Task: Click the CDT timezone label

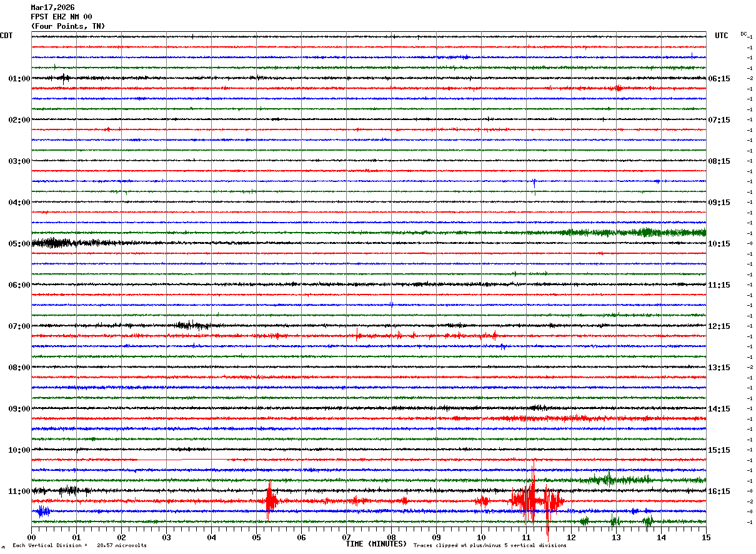Action: (6, 36)
